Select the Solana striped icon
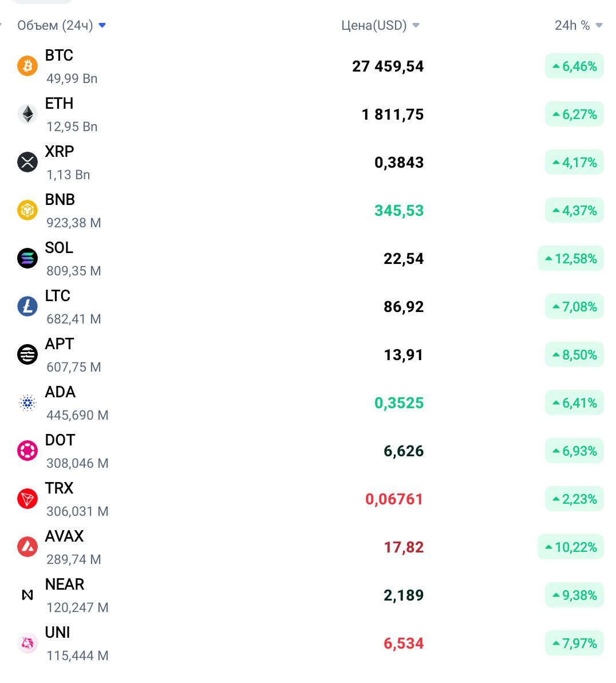Screen dimensions: 616x683 tap(27, 258)
